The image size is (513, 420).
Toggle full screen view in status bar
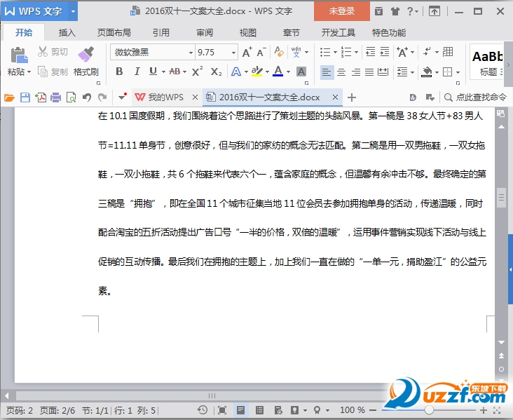click(222, 410)
